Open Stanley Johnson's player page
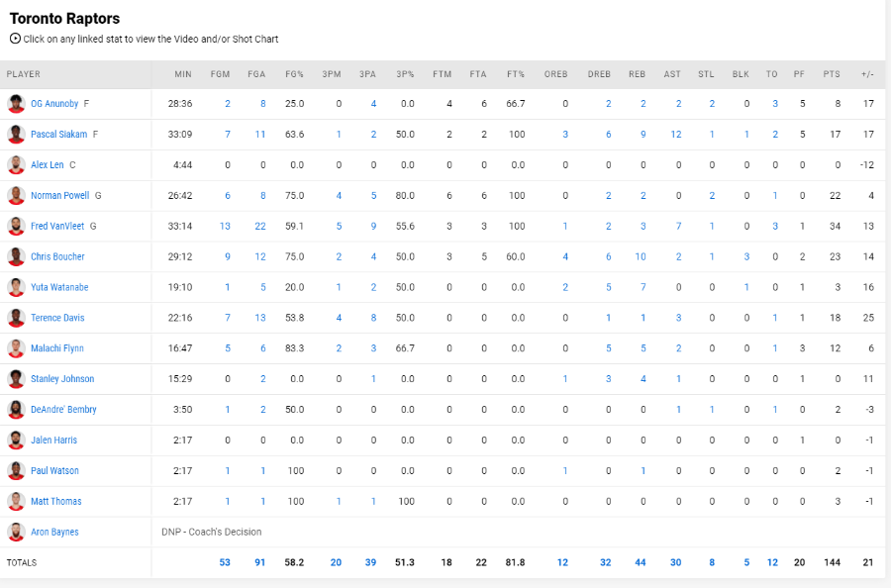The width and height of the screenshot is (891, 588). (62, 379)
